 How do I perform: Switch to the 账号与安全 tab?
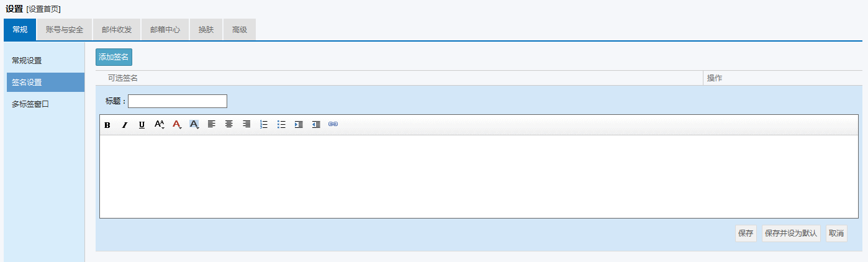click(x=65, y=30)
